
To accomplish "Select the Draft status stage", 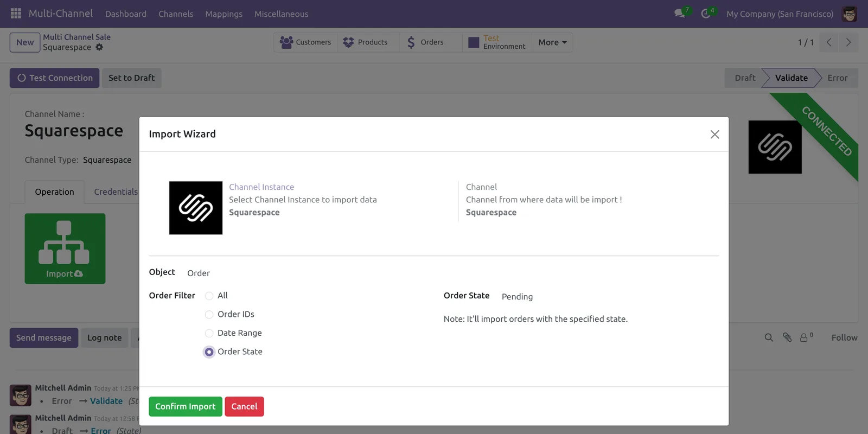I will coord(744,78).
